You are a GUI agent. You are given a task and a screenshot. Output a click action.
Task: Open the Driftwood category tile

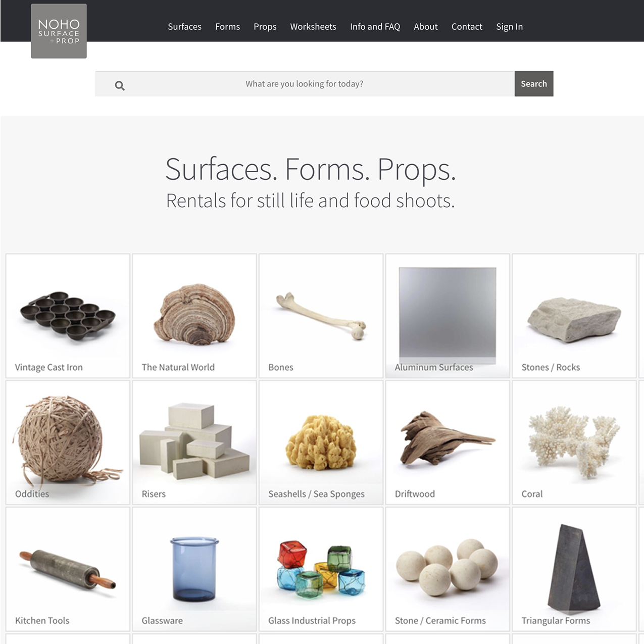click(448, 442)
